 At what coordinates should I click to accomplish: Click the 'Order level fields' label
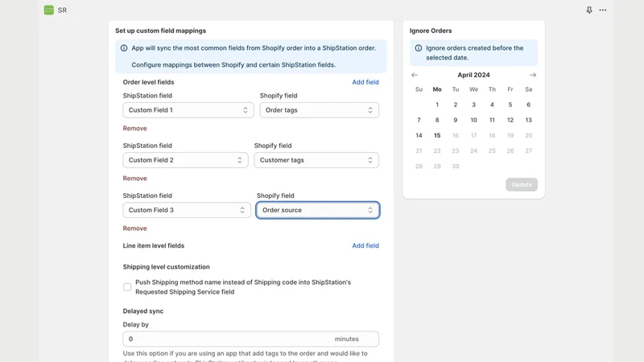tap(148, 82)
